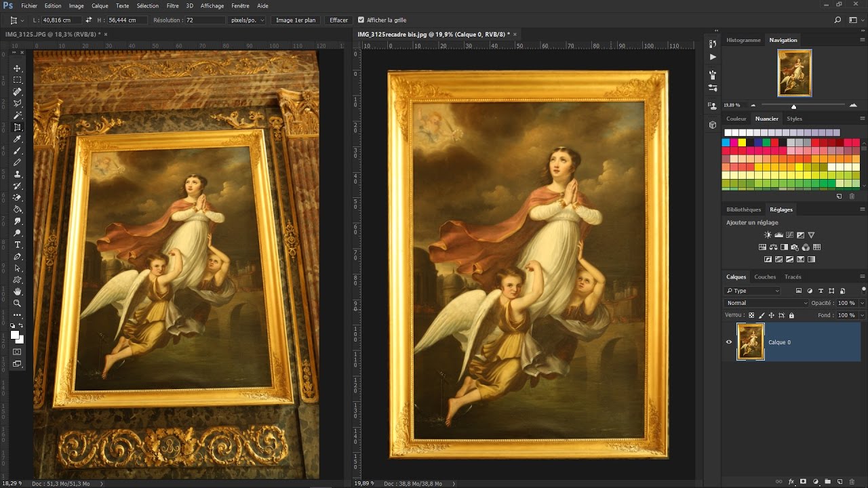The image size is (868, 488).
Task: Open the Navigation panel menu
Action: 863,40
